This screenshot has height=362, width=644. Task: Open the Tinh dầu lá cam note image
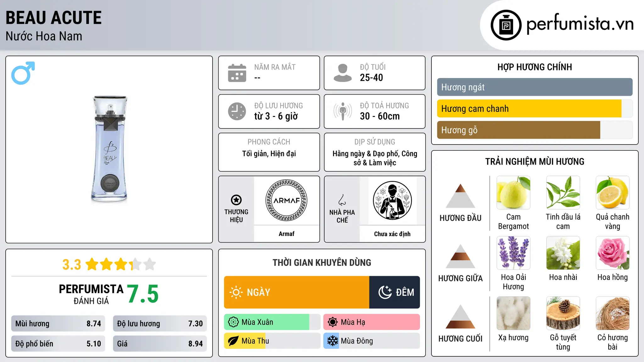563,192
